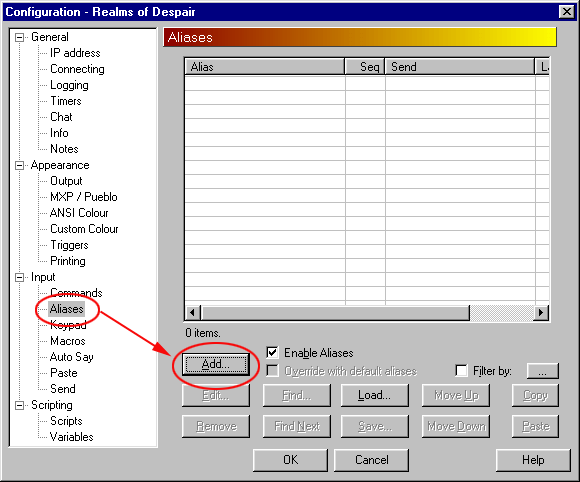
Task: Click the General category label
Action: pos(50,37)
